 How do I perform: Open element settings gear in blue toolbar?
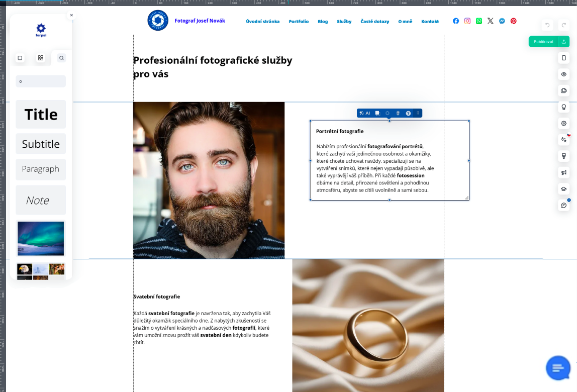pyautogui.click(x=388, y=114)
